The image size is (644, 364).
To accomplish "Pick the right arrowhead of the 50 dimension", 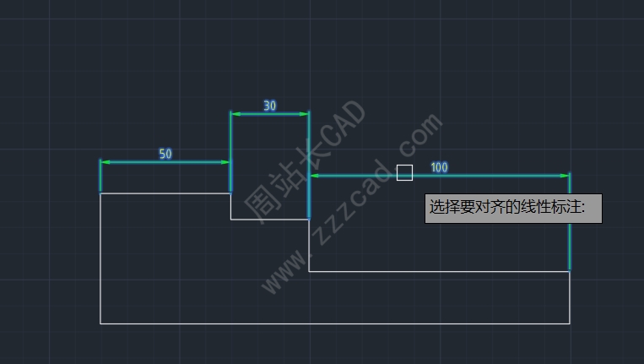I will [x=225, y=162].
